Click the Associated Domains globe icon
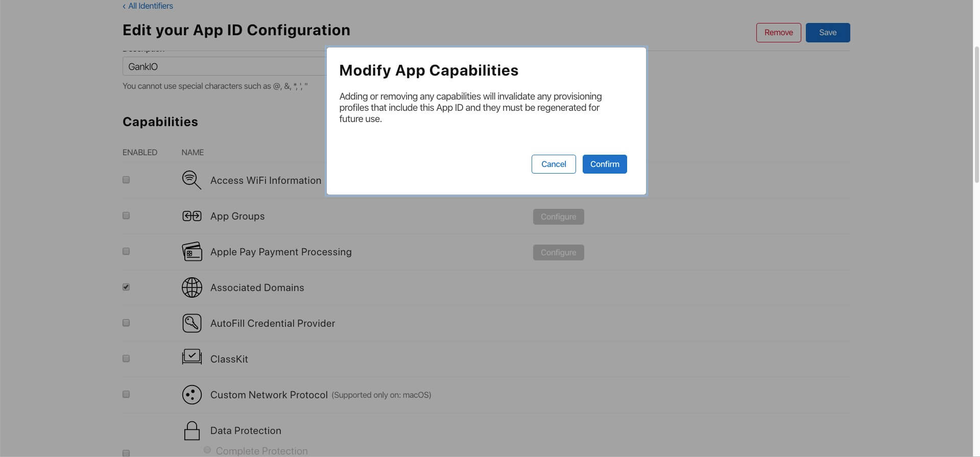This screenshot has width=980, height=457. [192, 287]
